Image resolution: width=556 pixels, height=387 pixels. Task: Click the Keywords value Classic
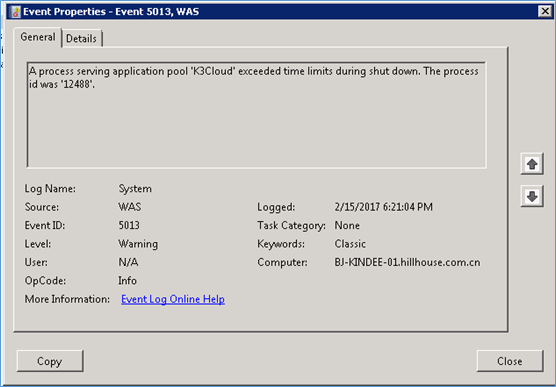pyautogui.click(x=350, y=244)
